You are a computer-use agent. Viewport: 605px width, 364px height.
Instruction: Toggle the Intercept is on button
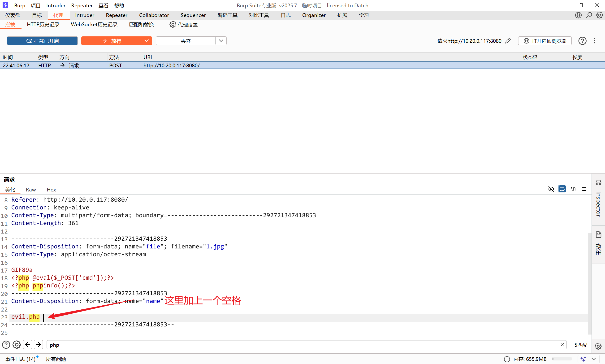point(42,41)
